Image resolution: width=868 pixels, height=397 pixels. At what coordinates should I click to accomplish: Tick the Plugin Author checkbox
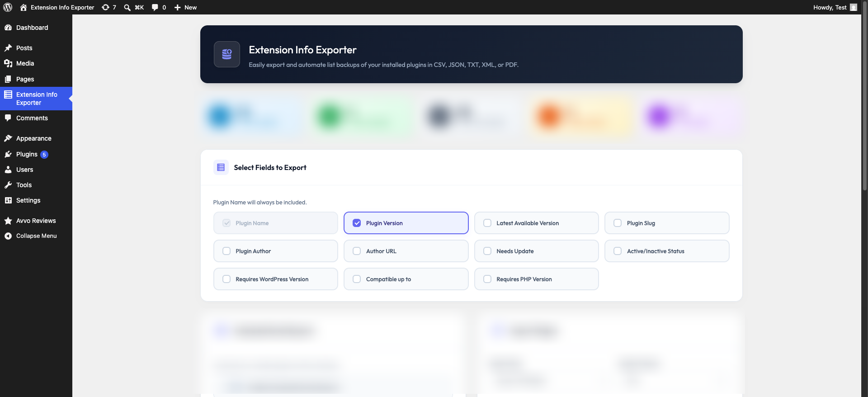(226, 251)
